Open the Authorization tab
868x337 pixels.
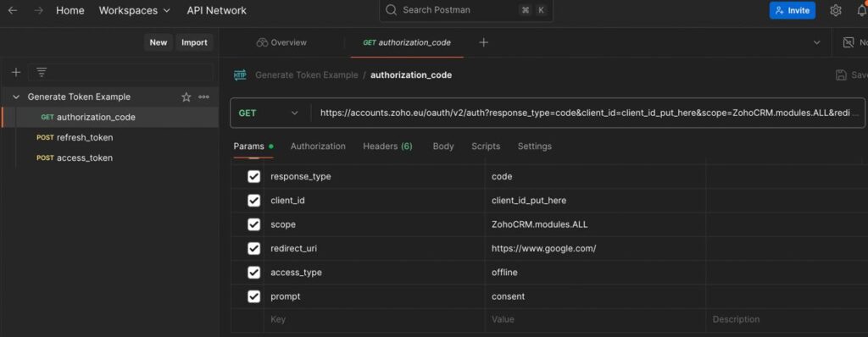318,146
